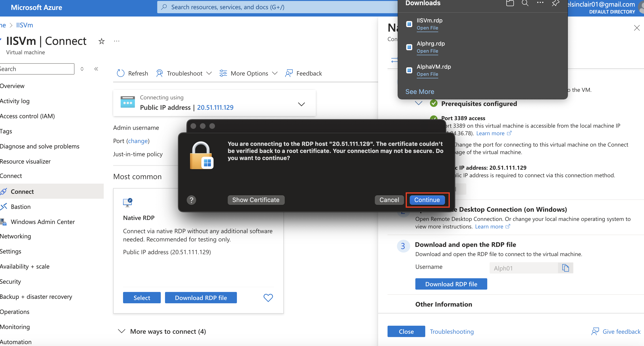Toggle sidebar expand/collapse arrows
Image resolution: width=644 pixels, height=346 pixels.
click(x=82, y=69)
